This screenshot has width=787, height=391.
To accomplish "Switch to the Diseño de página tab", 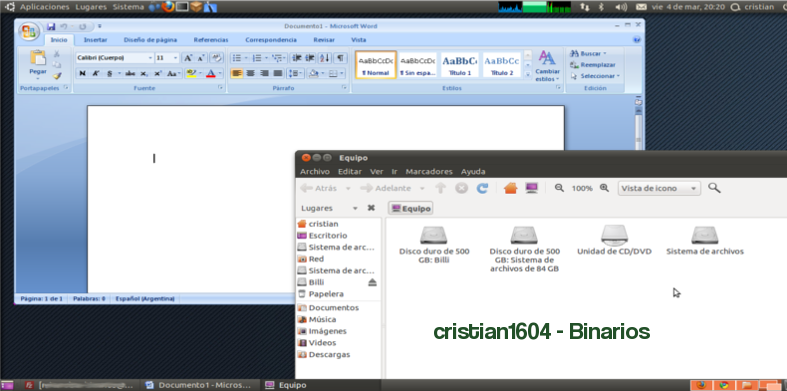I will point(151,40).
